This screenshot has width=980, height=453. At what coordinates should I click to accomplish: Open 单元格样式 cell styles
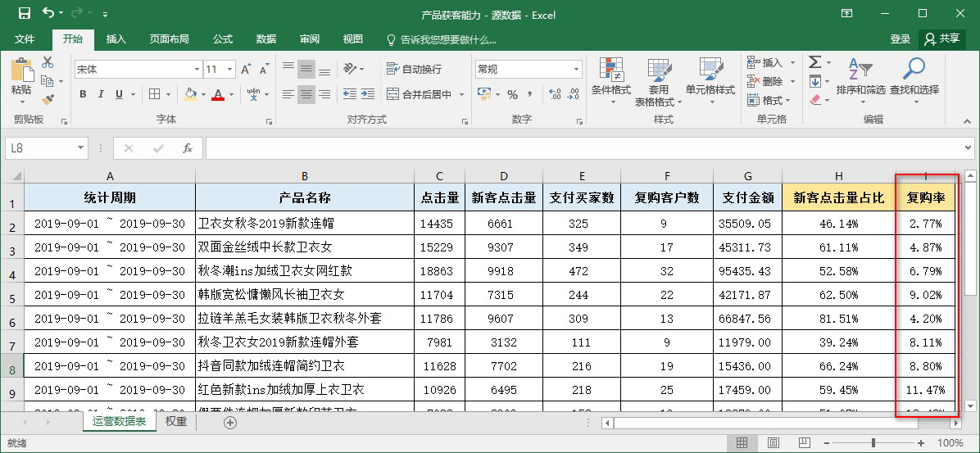[710, 81]
